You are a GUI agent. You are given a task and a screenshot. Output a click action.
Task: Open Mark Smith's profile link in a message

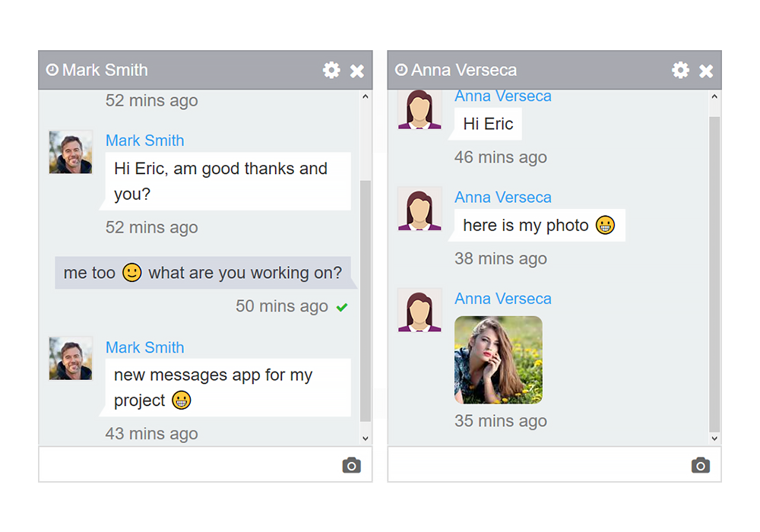144,141
